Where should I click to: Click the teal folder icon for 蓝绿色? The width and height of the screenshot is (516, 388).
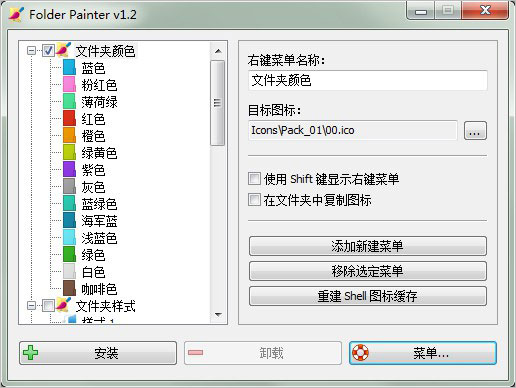click(x=69, y=203)
